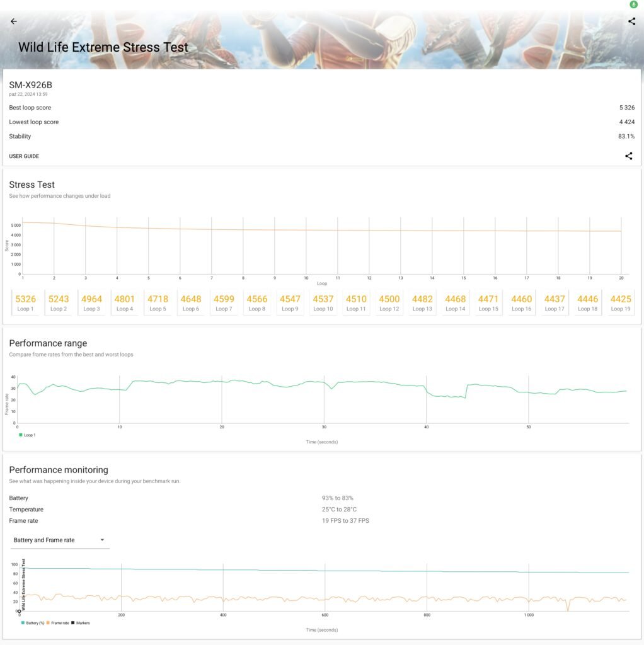The width and height of the screenshot is (644, 645).
Task: Toggle Markers legend entry
Action: coord(80,623)
